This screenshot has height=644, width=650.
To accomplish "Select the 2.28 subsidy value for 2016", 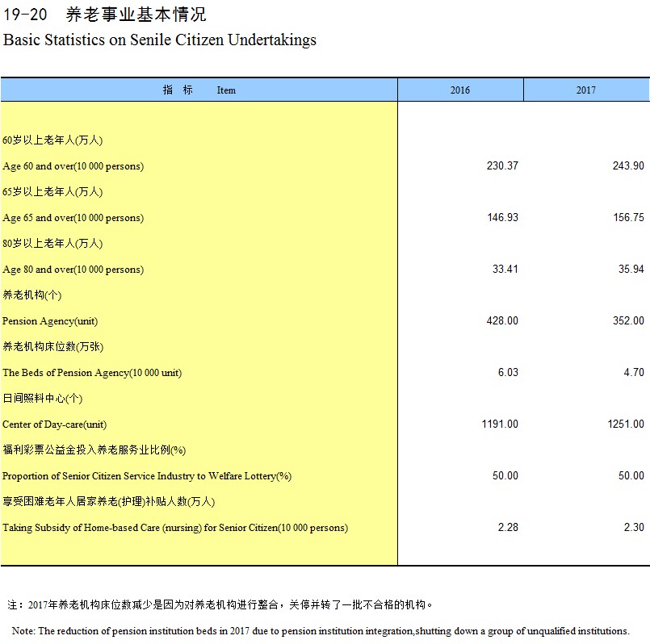I will click(508, 528).
